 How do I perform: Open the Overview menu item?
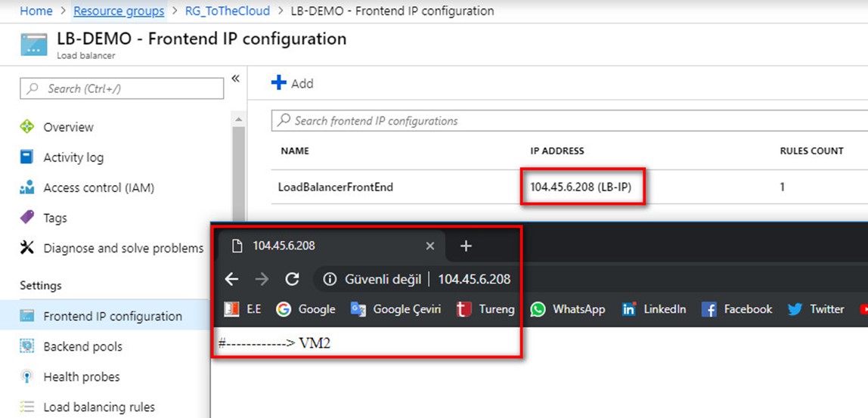pos(68,127)
